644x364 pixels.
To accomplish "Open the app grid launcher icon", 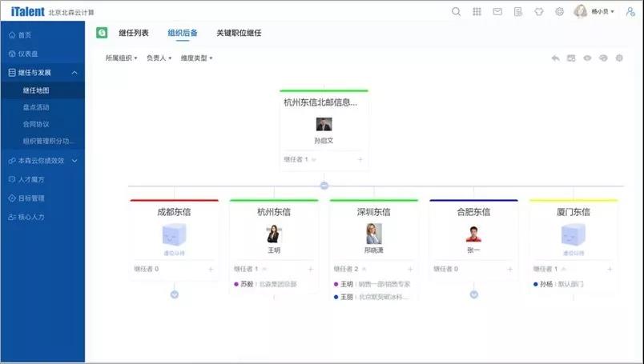I will pyautogui.click(x=477, y=12).
